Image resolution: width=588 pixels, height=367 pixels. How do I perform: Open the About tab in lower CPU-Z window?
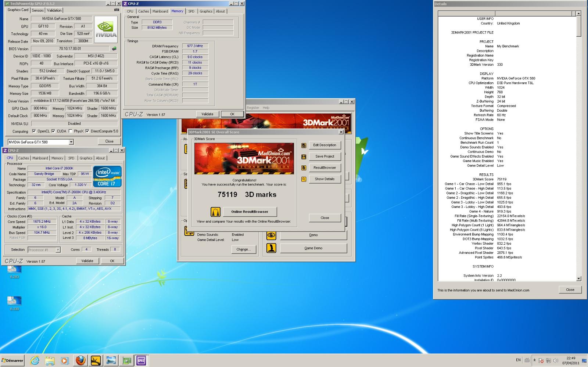pos(100,158)
